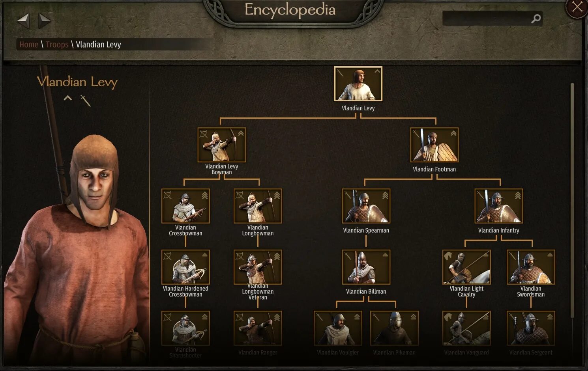Open the Vlandian Footman troop
588x371 pixels.
tap(434, 145)
